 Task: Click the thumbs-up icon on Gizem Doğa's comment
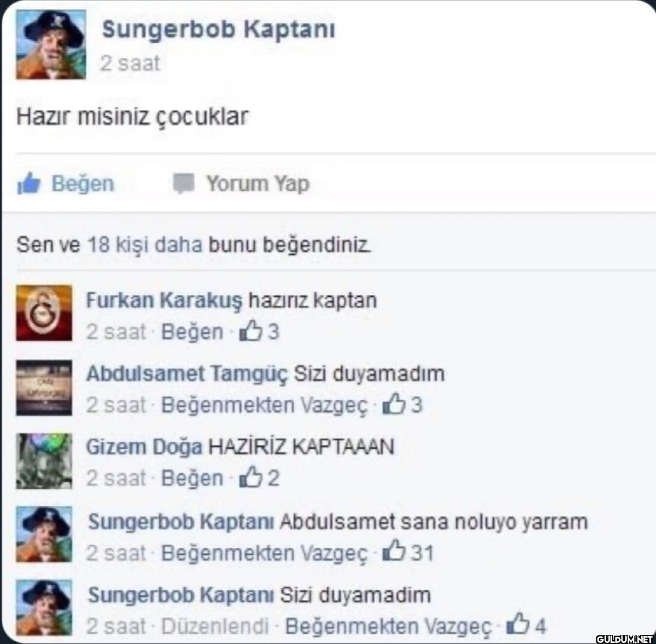250,478
